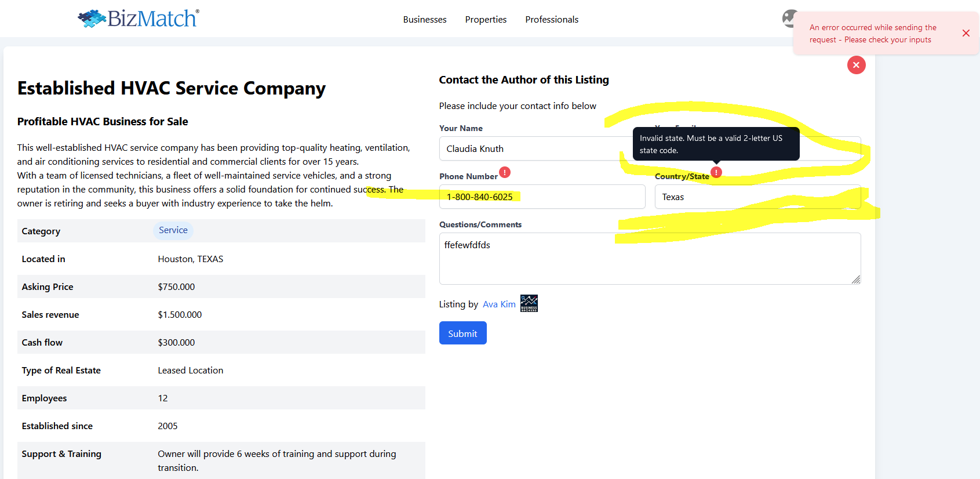Click the Country/State error warning icon
This screenshot has width=980, height=479.
(716, 172)
